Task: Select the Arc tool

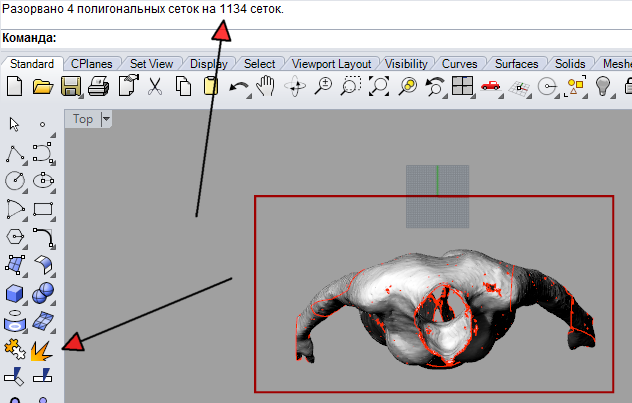Action: point(15,210)
